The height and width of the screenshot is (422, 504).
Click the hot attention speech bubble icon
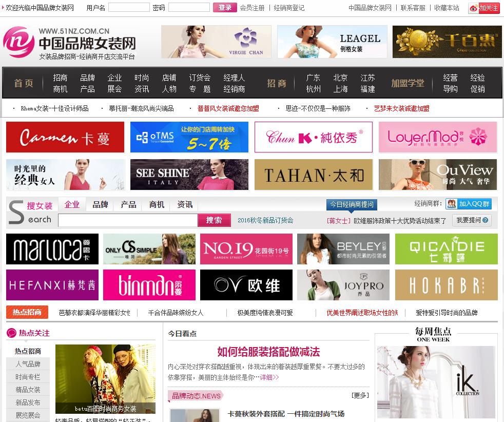pyautogui.click(x=11, y=333)
